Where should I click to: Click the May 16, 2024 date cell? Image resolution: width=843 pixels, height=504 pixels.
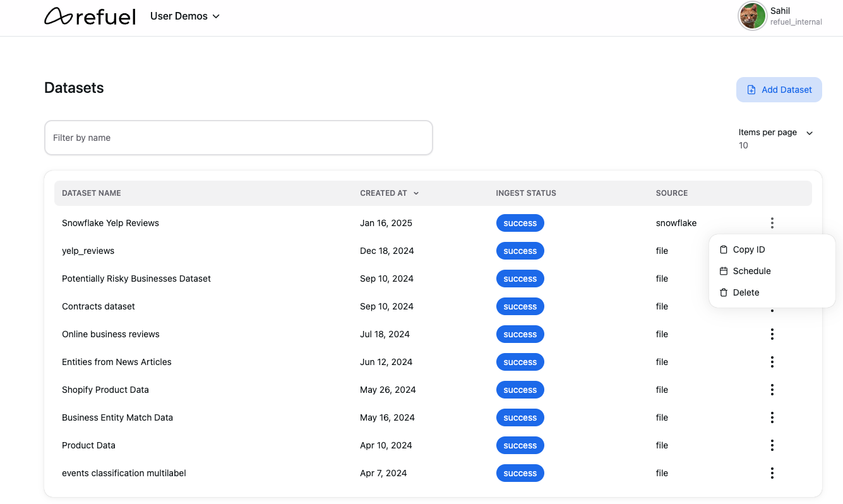click(387, 417)
